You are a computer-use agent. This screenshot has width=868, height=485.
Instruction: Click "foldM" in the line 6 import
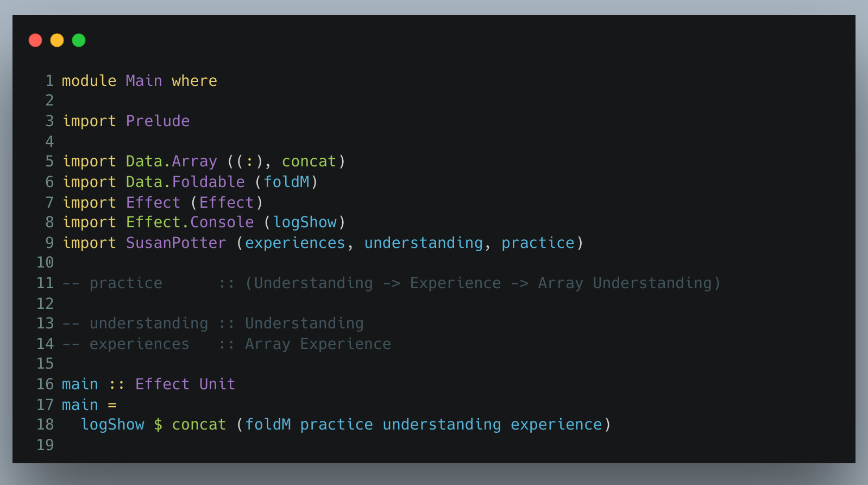(x=286, y=182)
